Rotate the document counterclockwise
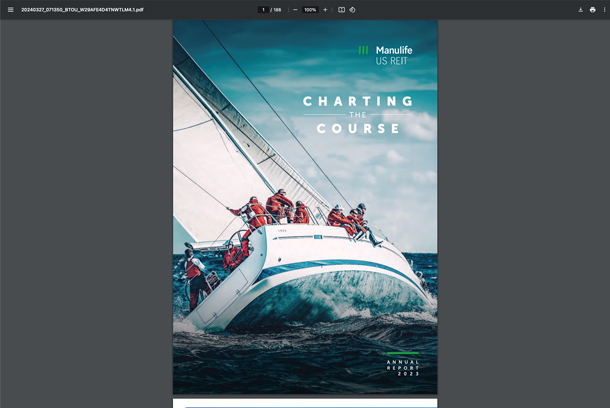Image resolution: width=610 pixels, height=408 pixels. pos(352,10)
